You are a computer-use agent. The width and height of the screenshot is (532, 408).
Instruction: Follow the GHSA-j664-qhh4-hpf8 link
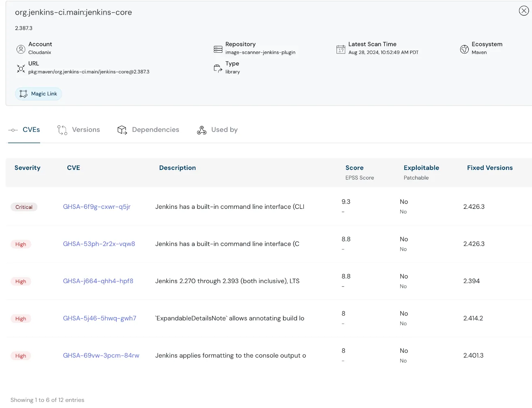click(x=98, y=281)
